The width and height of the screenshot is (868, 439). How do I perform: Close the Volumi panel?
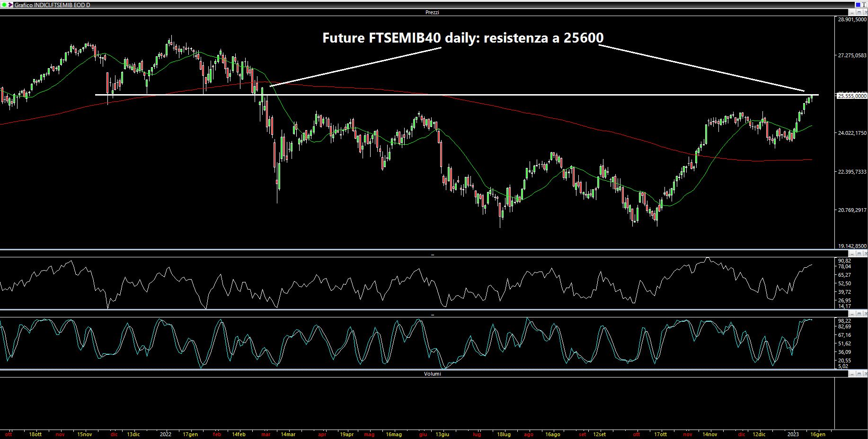point(864,374)
